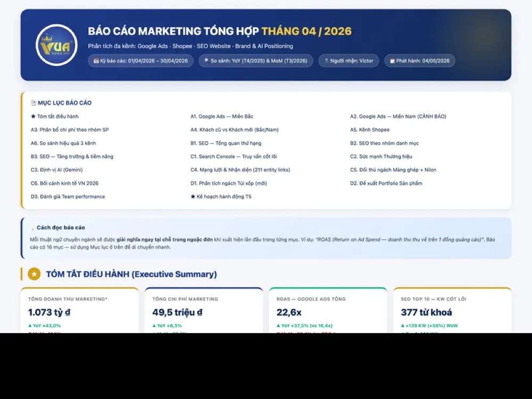Screen dimensions: 532x399
Task: Click the 49,5 triệu đ value
Action: pyautogui.click(x=177, y=312)
